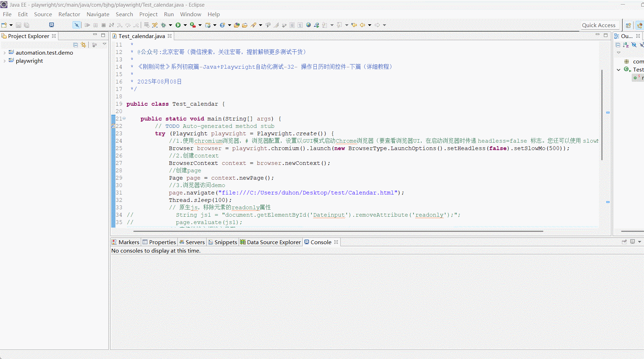This screenshot has height=359, width=644.
Task: Switch to the Servers tab
Action: pyautogui.click(x=192, y=242)
